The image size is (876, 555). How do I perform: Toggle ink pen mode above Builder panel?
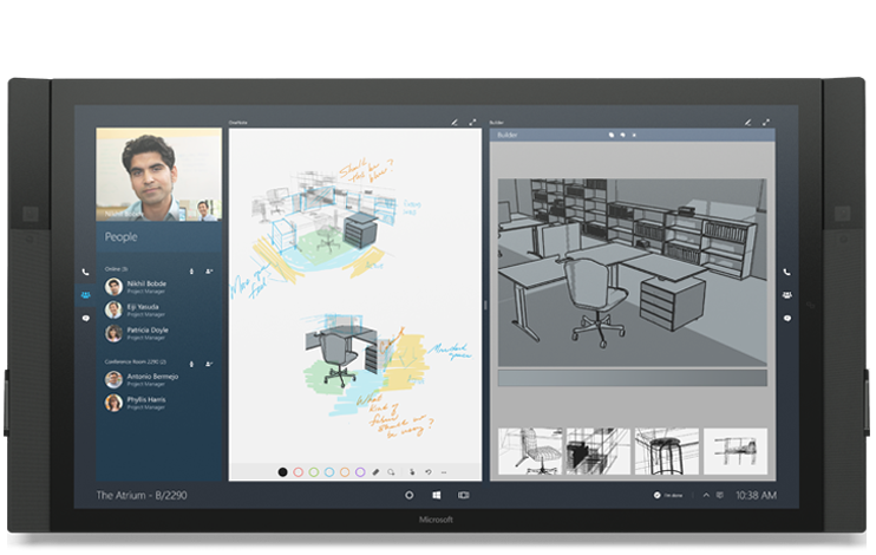pyautogui.click(x=747, y=122)
